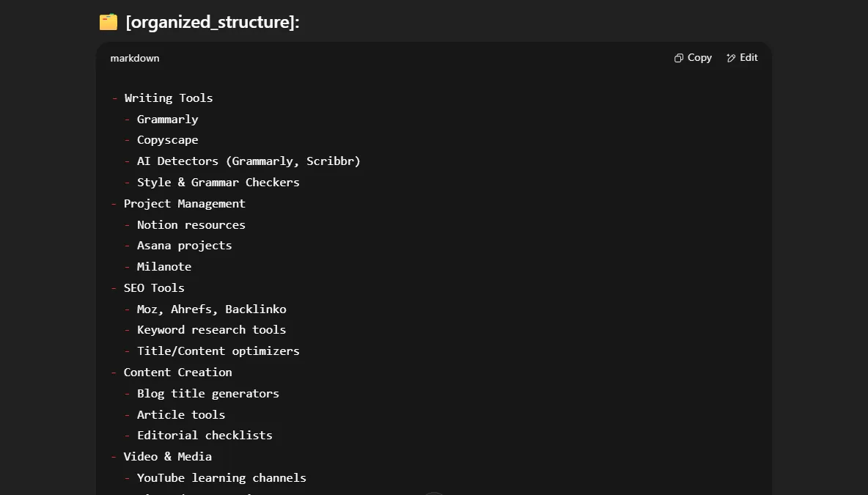Select the [organized_structure] heading text
This screenshot has height=495, width=868.
point(212,22)
